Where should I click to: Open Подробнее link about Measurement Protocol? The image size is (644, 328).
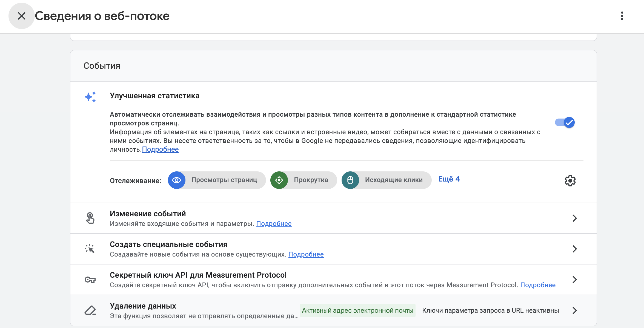(x=538, y=285)
